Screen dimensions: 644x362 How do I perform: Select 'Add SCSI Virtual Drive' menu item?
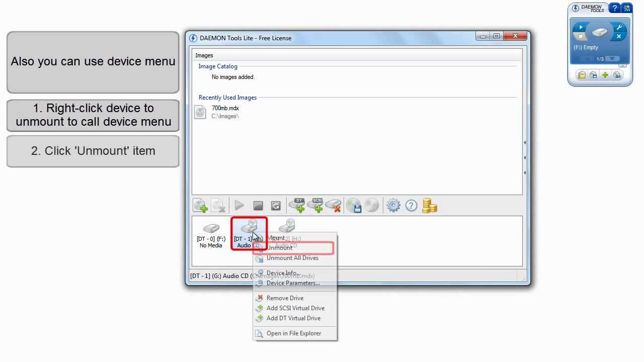click(295, 308)
